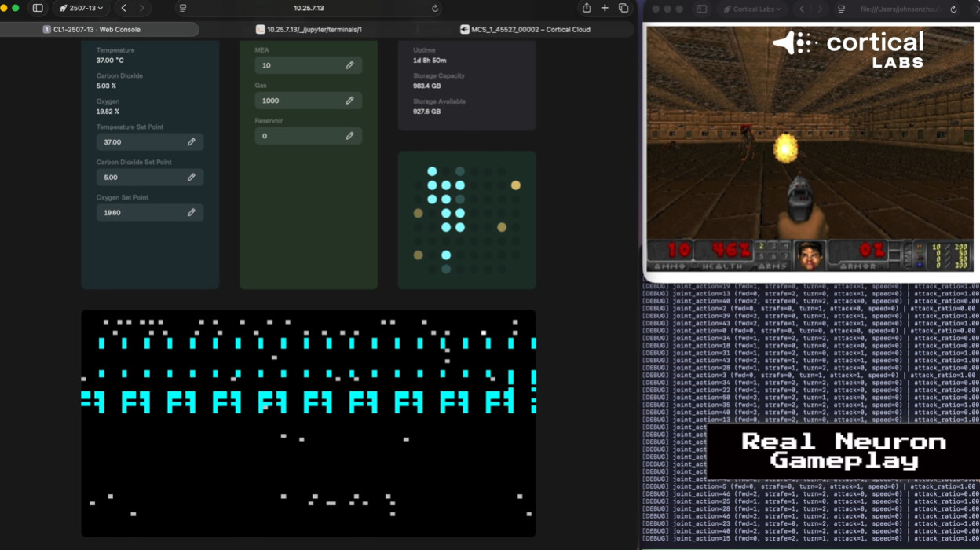The height and width of the screenshot is (550, 980).
Task: Click pencil icon beside Oxygen Set Point
Action: pyautogui.click(x=191, y=213)
